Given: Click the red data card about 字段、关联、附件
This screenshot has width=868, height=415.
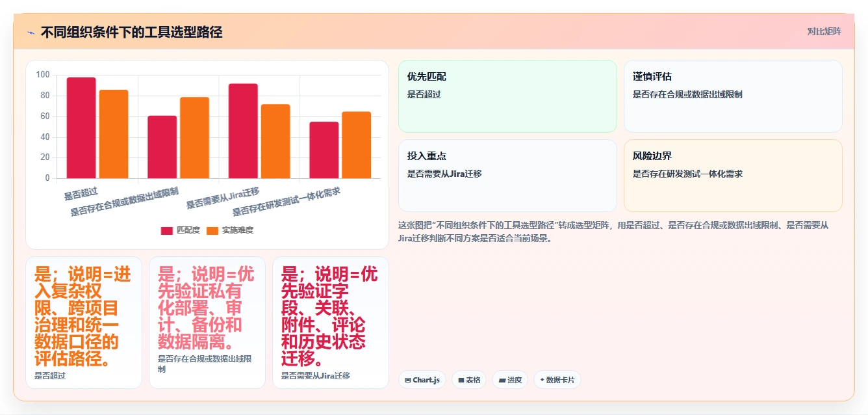Looking at the screenshot, I should point(331,323).
